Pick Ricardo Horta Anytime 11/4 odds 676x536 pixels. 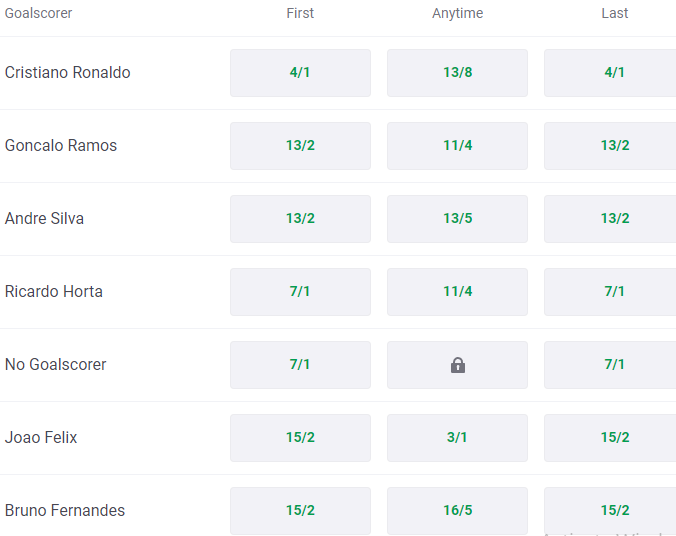(457, 292)
